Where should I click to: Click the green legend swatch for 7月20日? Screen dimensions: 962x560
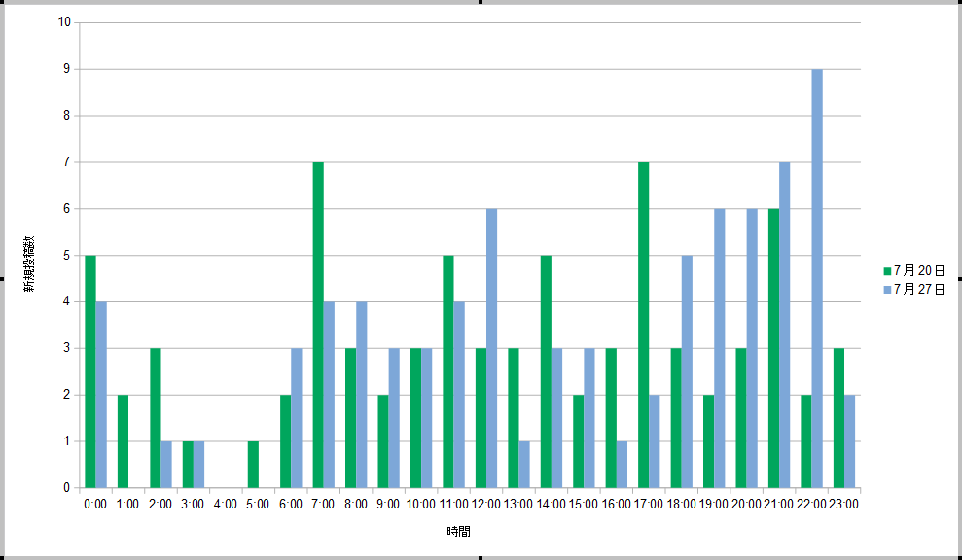887,271
